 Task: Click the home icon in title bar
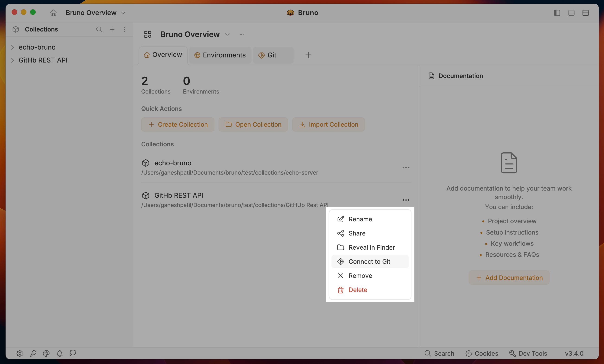53,13
